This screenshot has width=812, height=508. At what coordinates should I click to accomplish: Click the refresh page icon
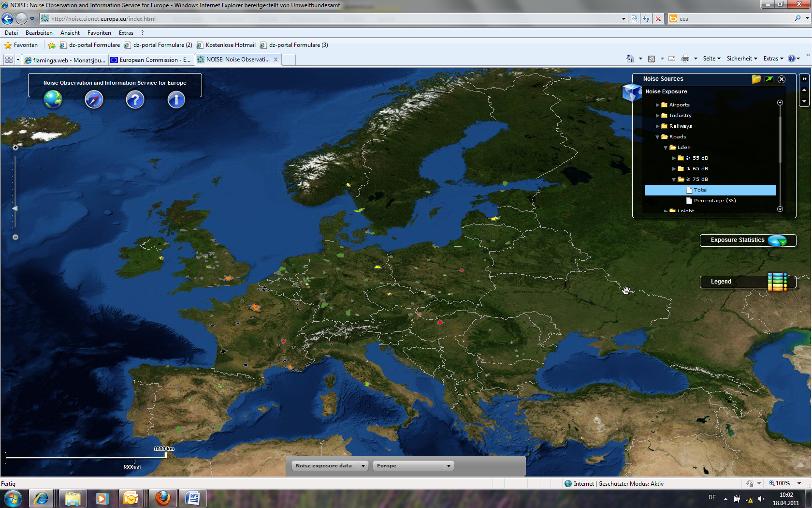pos(646,19)
